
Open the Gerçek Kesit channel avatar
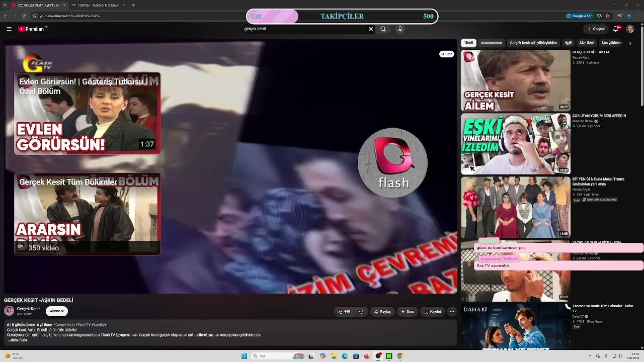coord(9,311)
